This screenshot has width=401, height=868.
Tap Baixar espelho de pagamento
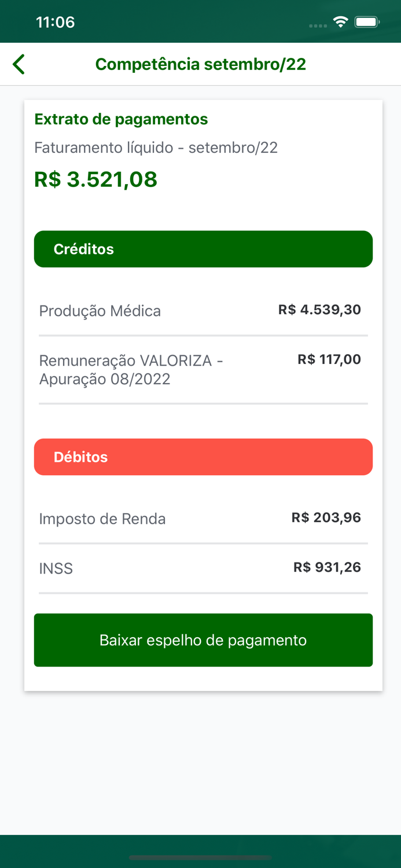(x=203, y=640)
